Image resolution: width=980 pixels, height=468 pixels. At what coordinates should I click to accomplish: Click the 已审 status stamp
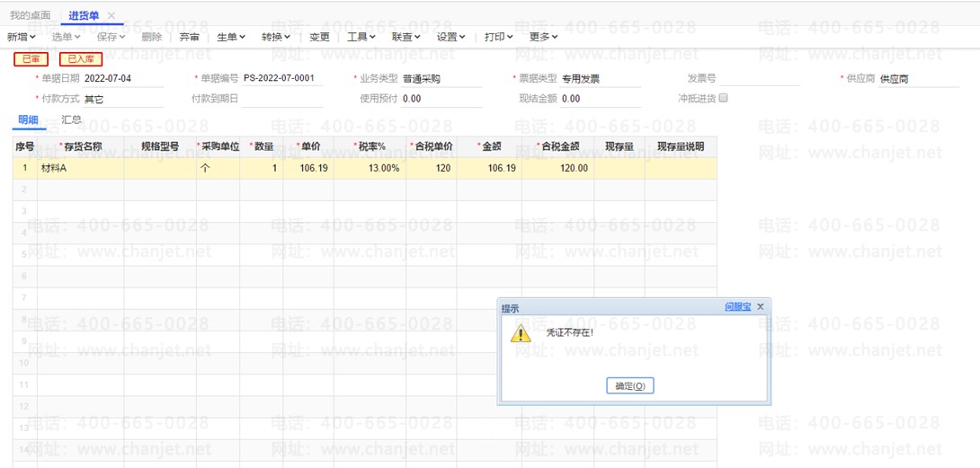click(31, 58)
